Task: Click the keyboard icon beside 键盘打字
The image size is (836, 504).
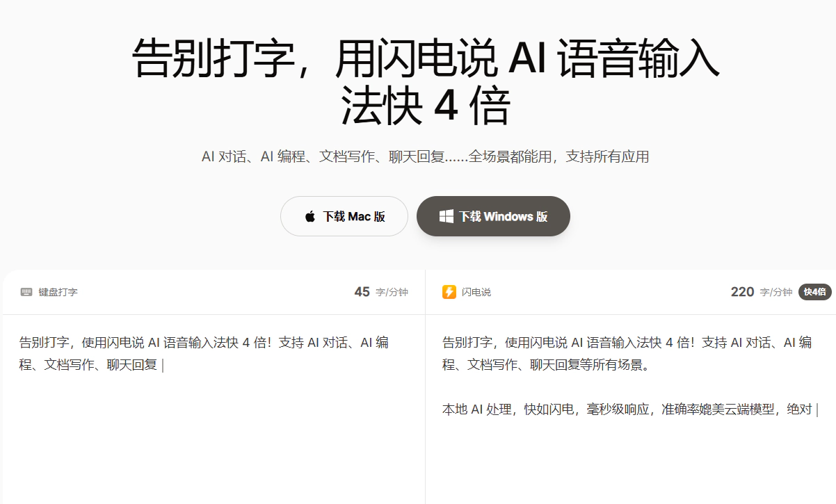Action: point(26,292)
